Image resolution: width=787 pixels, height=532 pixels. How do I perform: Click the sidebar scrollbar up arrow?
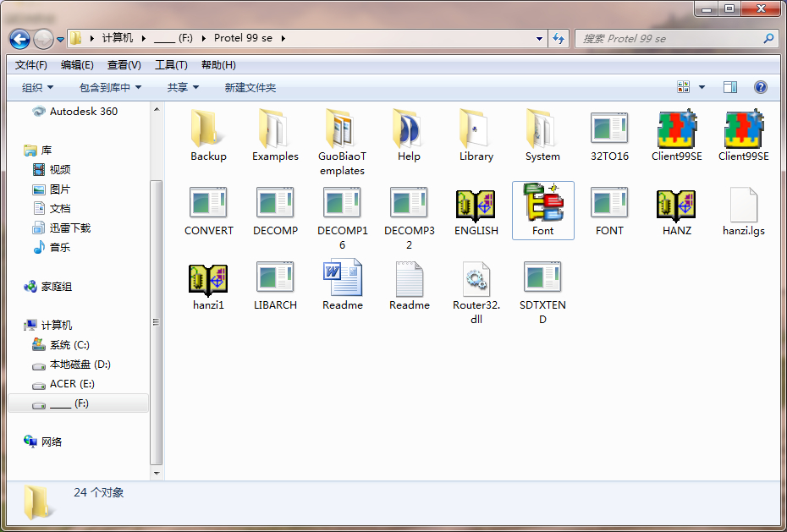[156, 109]
